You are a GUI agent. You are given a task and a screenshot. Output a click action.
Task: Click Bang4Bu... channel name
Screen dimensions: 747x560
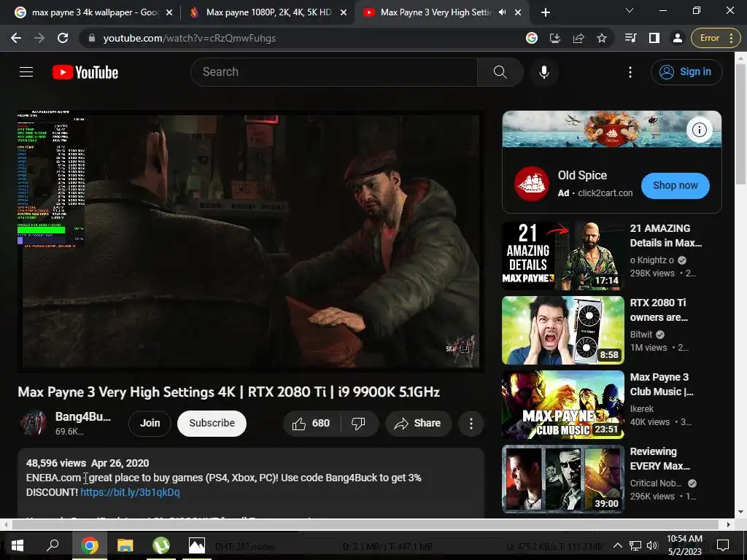83,416
